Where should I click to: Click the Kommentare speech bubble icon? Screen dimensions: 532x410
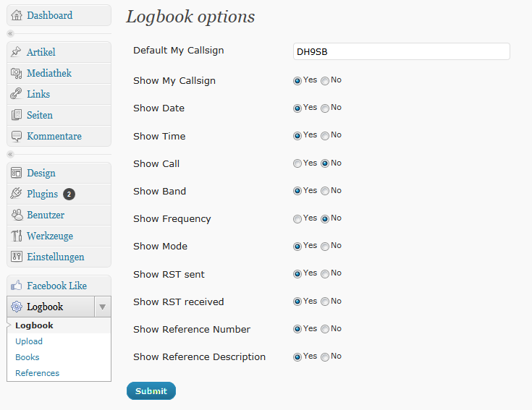coord(16,136)
